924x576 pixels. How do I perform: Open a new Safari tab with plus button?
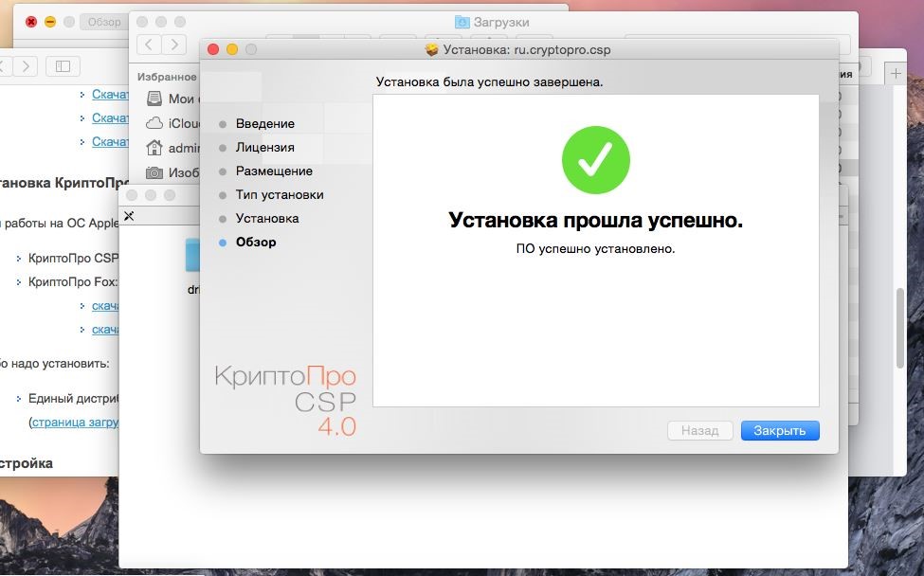[896, 73]
